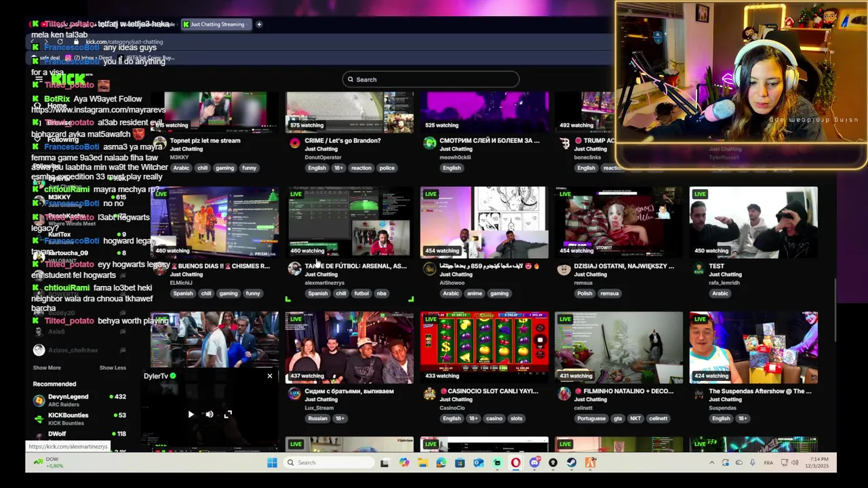Expand hidden system tray icons chevron

click(x=711, y=463)
